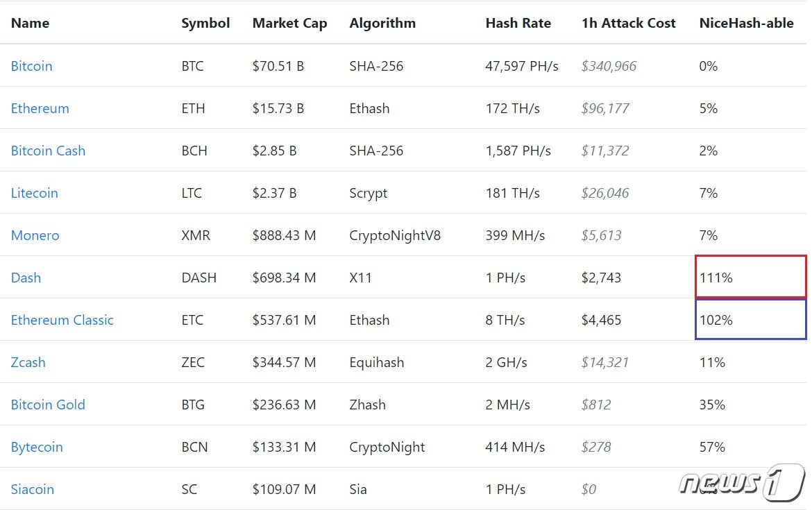Sort by the Hash Rate column header
Screen dimensions: 812x510
518,24
